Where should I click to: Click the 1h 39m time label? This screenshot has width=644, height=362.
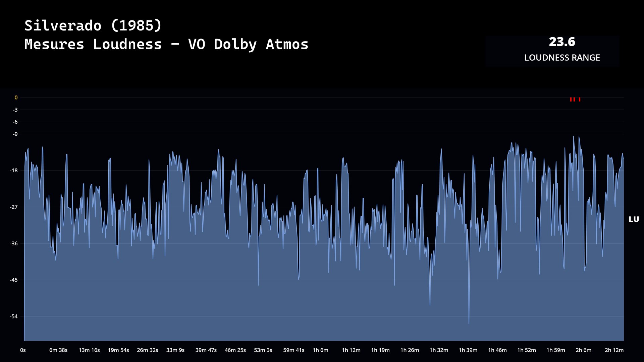pyautogui.click(x=468, y=350)
